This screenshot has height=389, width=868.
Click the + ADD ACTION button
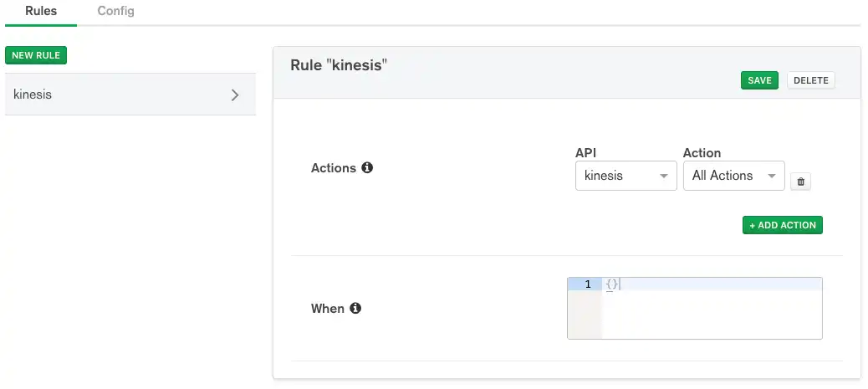[x=782, y=225]
